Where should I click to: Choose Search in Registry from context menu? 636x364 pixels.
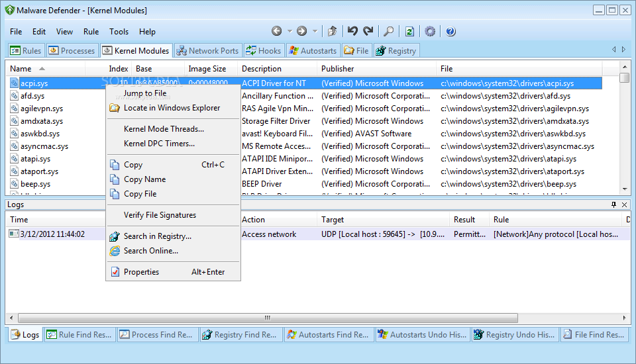pyautogui.click(x=173, y=236)
